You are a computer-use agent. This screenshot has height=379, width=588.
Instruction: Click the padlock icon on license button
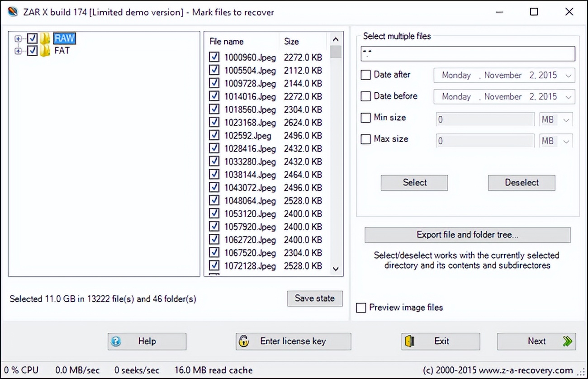(x=244, y=341)
